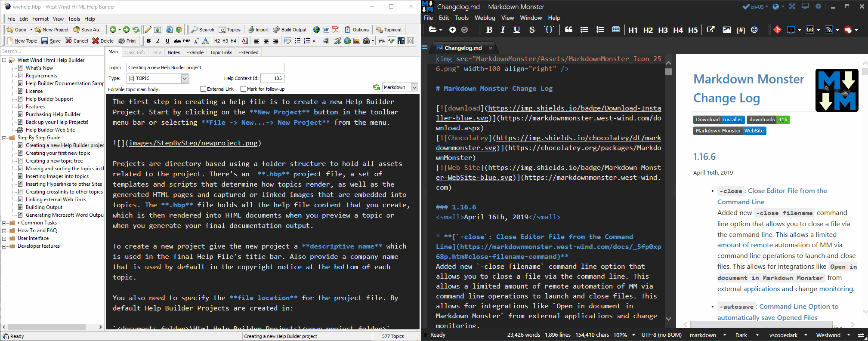This screenshot has width=868, height=341.
Task: Click the table icon in Markdown Monster toolbar
Action: tap(616, 30)
